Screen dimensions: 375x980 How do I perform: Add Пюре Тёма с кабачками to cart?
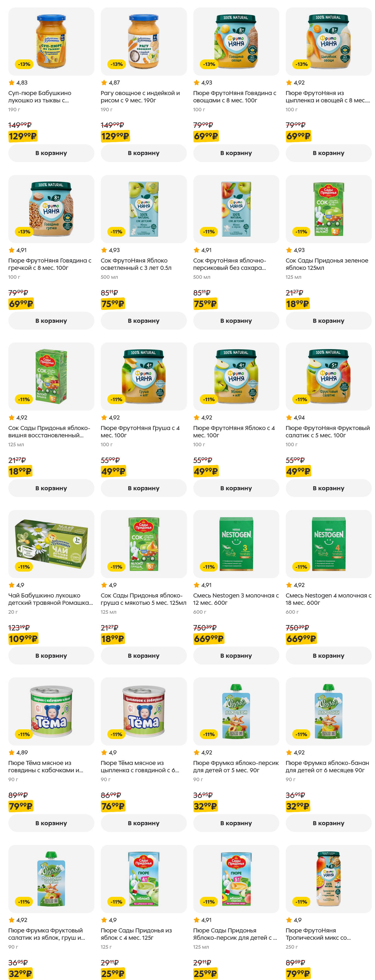(x=51, y=823)
